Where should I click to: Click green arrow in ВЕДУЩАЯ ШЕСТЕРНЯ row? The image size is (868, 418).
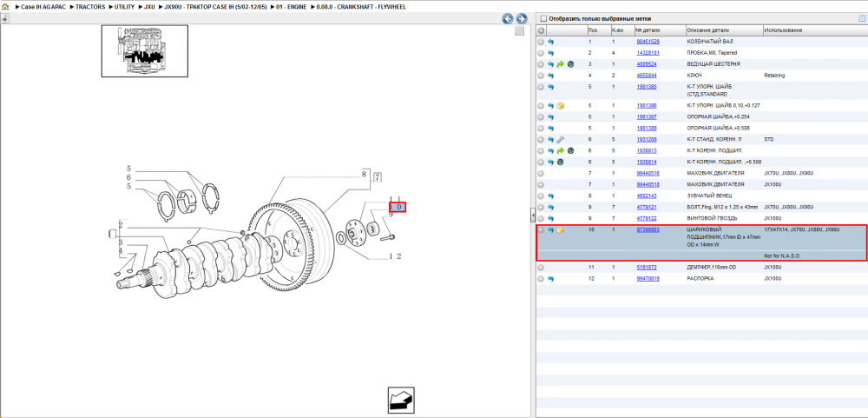[x=560, y=64]
